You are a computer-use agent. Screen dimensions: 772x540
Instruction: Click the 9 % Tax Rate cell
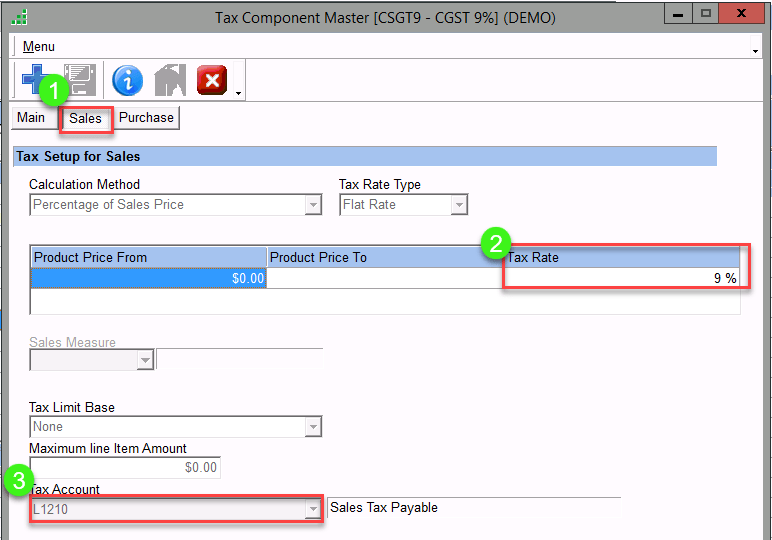[622, 279]
